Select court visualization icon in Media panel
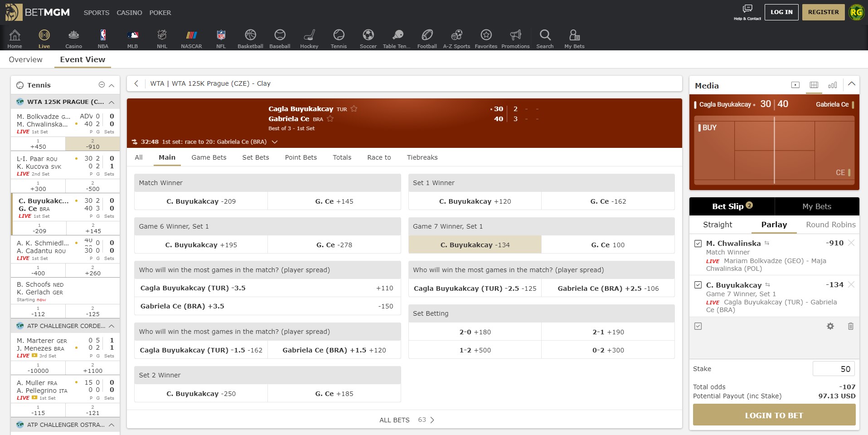 coord(814,85)
